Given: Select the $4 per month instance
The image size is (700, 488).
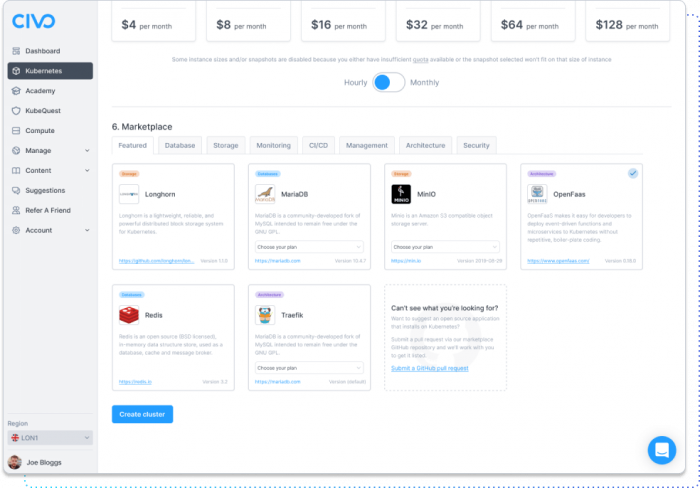Looking at the screenshot, I should coord(153,21).
